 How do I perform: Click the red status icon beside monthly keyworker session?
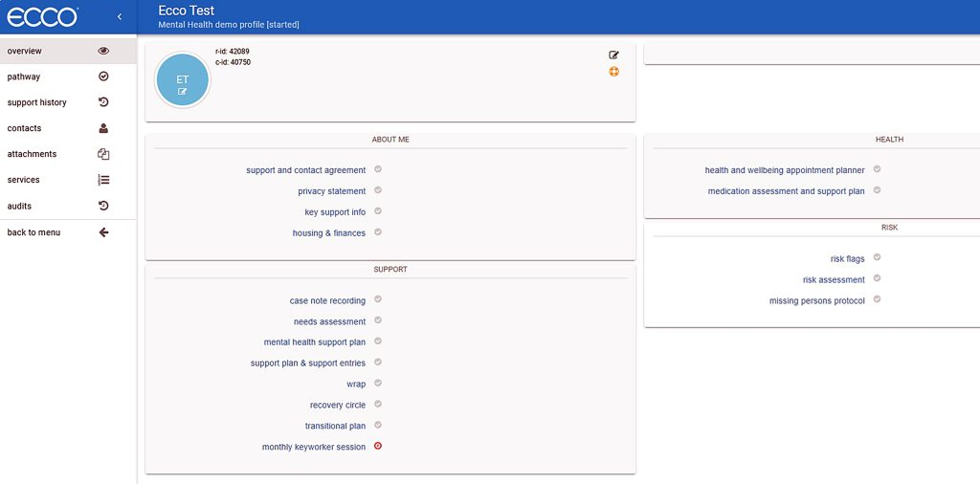(378, 446)
